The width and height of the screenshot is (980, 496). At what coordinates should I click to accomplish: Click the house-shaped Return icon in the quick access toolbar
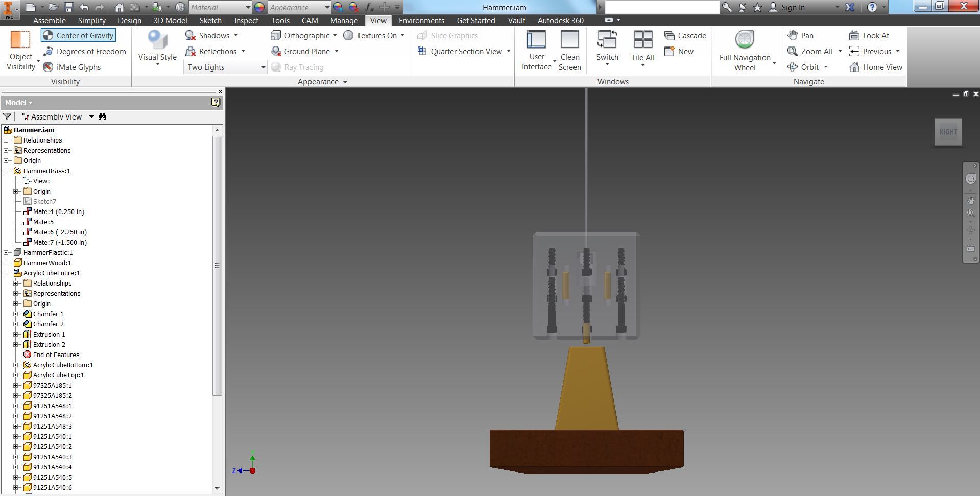click(119, 7)
